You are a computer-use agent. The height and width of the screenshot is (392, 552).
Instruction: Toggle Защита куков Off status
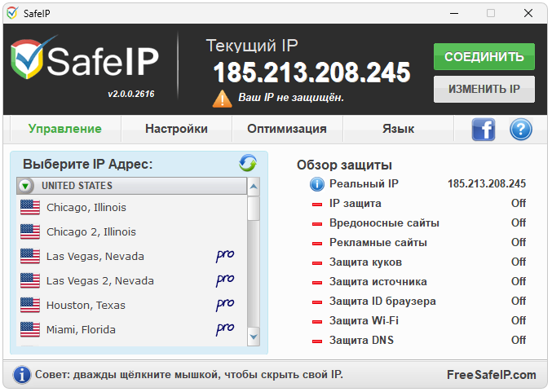519,262
